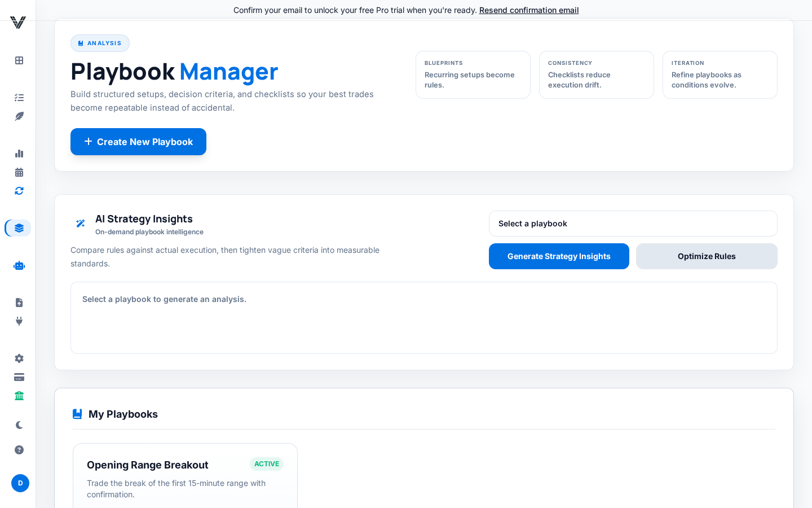Click Generate Strategy Insights button
The image size is (812, 508).
(x=559, y=256)
